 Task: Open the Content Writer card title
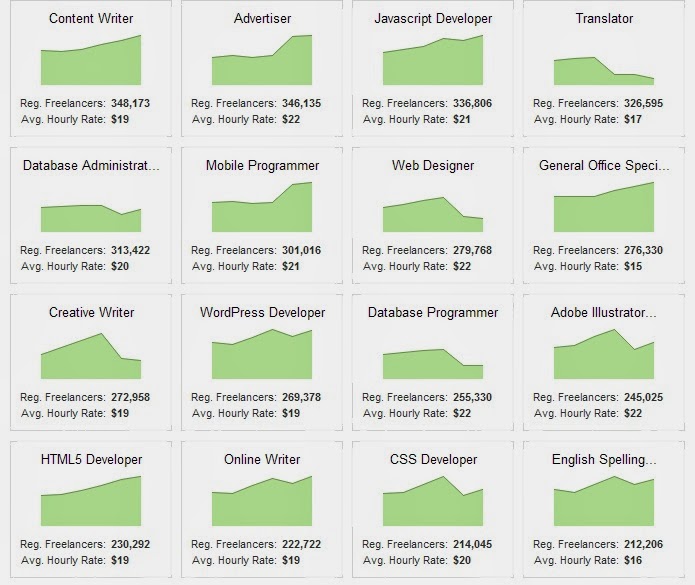(91, 18)
